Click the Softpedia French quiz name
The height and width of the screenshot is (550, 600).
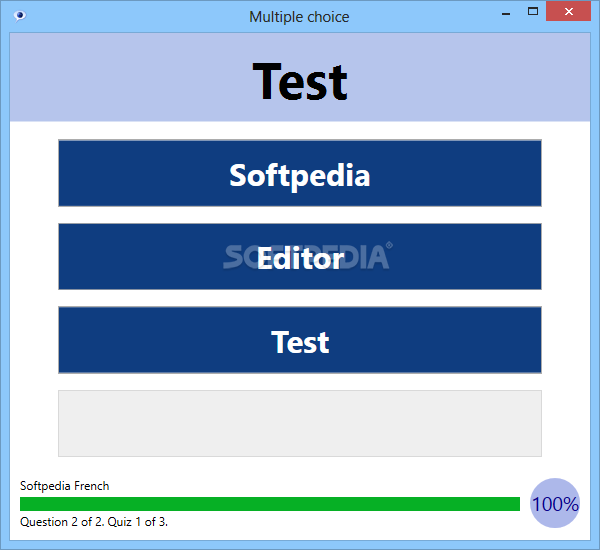(65, 486)
